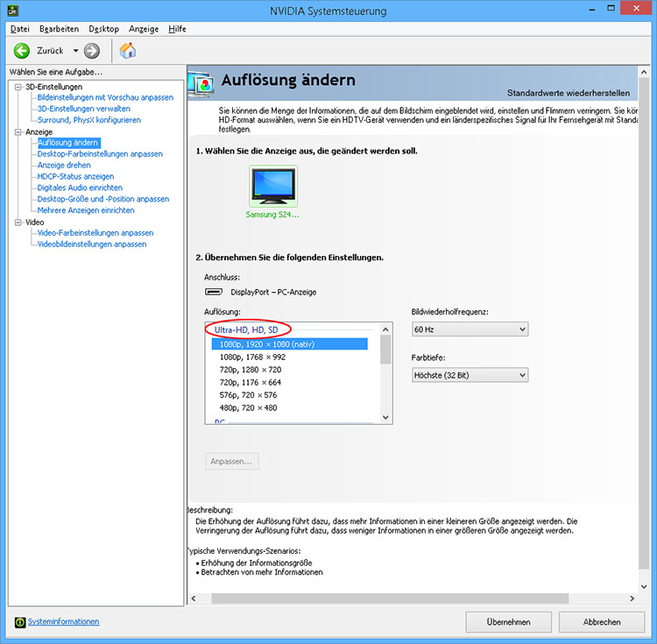Screen dimensions: 657x644
Task: Minimize the NVIDIA Systemsteuerung window
Action: [x=592, y=10]
